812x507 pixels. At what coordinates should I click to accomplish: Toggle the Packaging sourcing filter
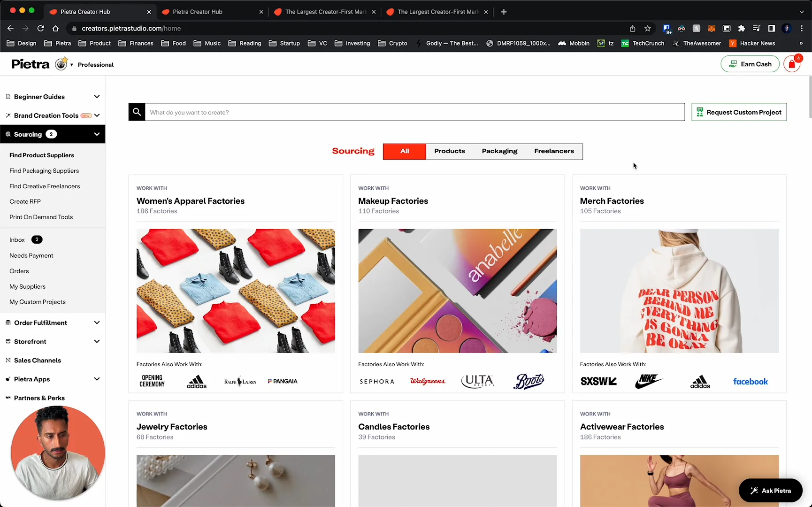499,151
